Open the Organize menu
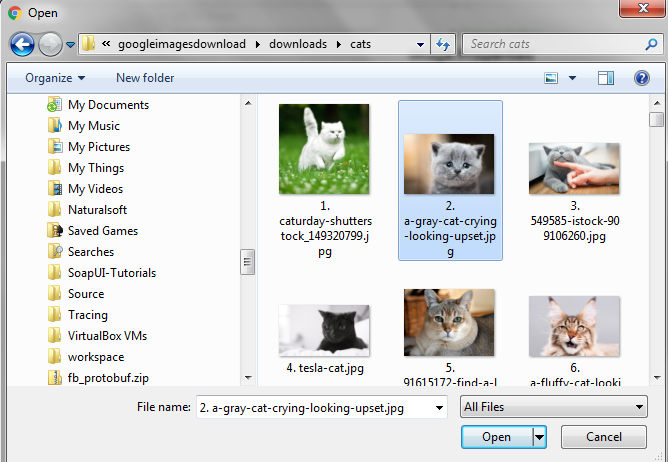 [55, 78]
